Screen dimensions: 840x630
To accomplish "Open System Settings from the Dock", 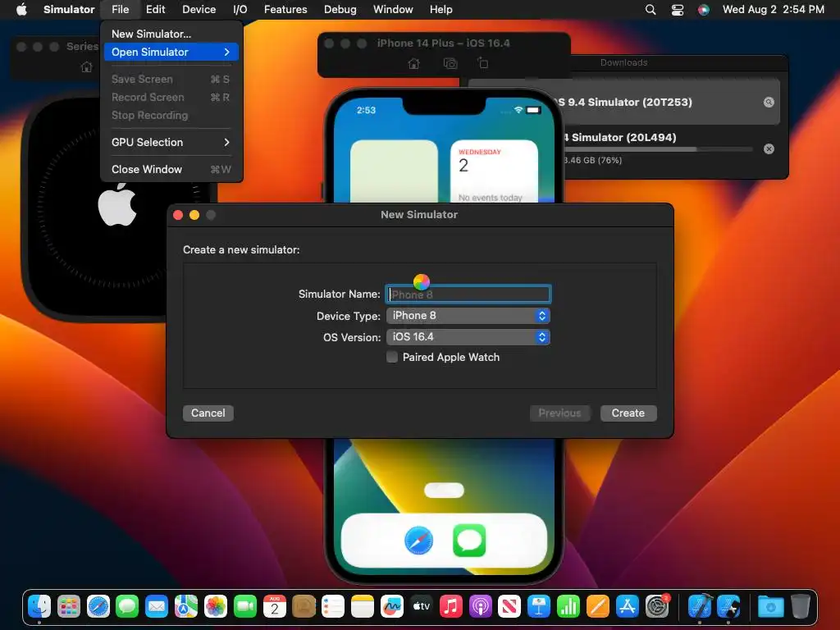I will point(657,606).
